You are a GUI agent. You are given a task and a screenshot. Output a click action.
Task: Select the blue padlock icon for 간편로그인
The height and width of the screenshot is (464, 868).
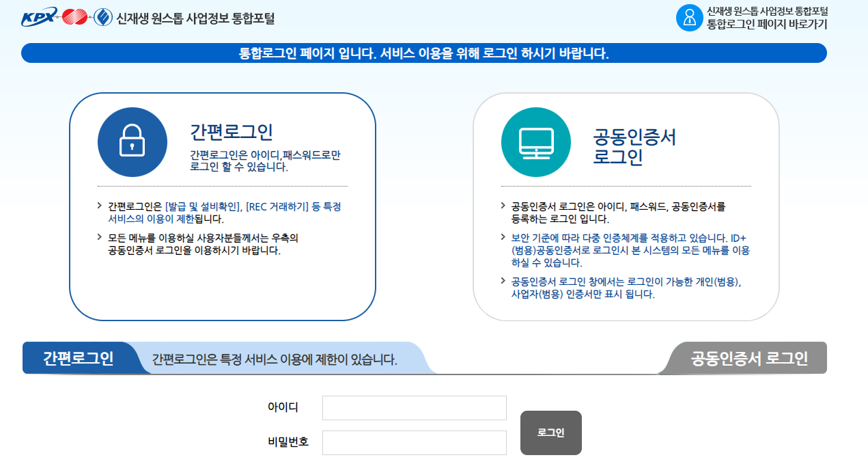click(133, 141)
